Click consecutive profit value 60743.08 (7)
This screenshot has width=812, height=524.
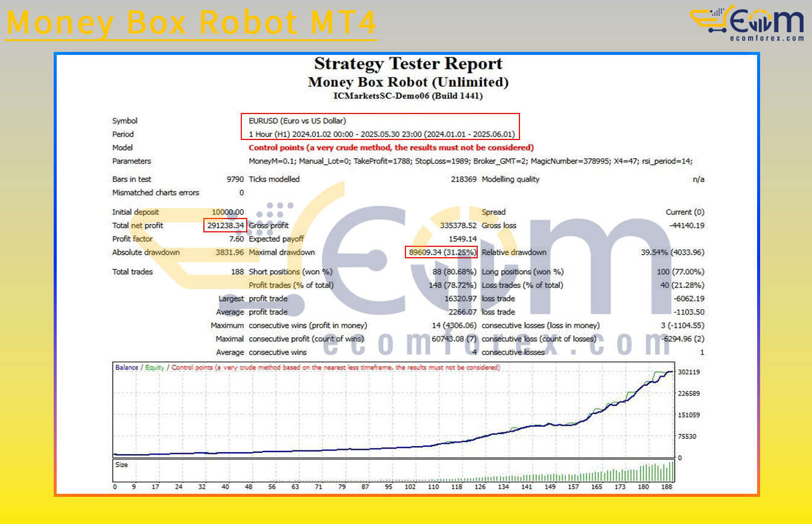[454, 339]
